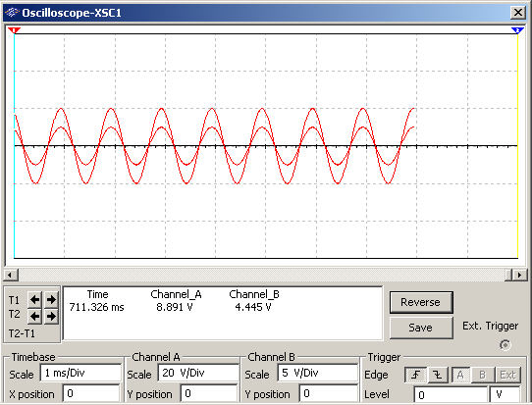Click the Channel A Scale field

(x=198, y=374)
